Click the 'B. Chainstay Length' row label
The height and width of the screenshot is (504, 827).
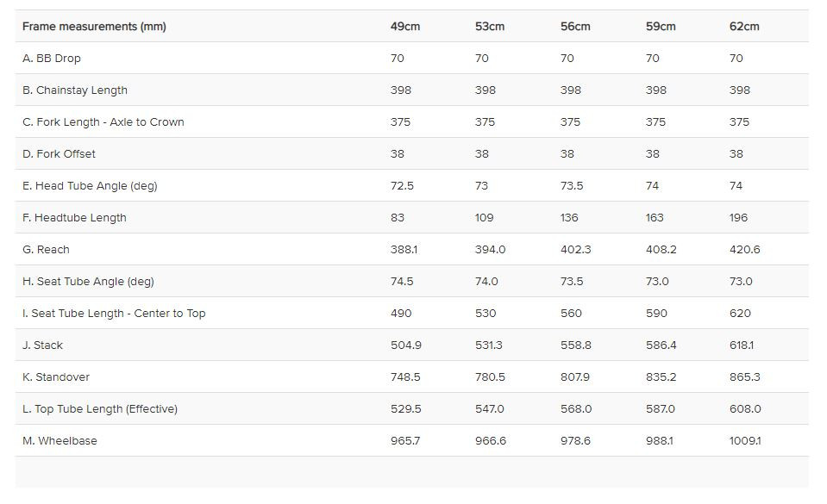(75, 90)
